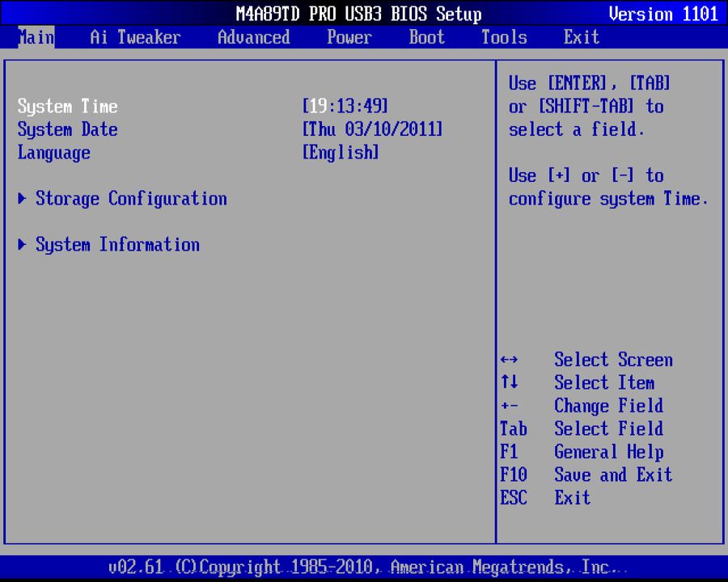
Task: Expand the Storage Configuration submenu
Action: [x=131, y=199]
